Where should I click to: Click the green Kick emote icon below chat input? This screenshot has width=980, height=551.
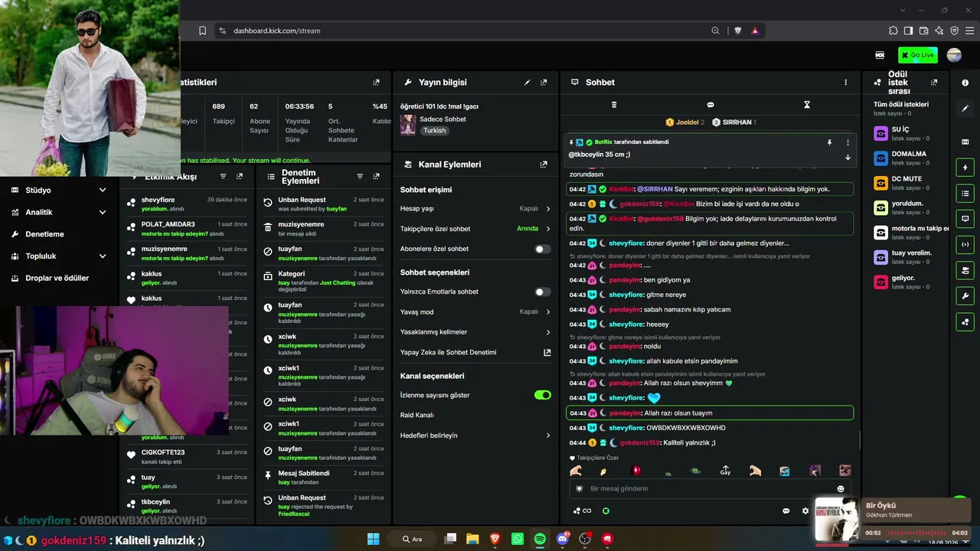point(606,511)
